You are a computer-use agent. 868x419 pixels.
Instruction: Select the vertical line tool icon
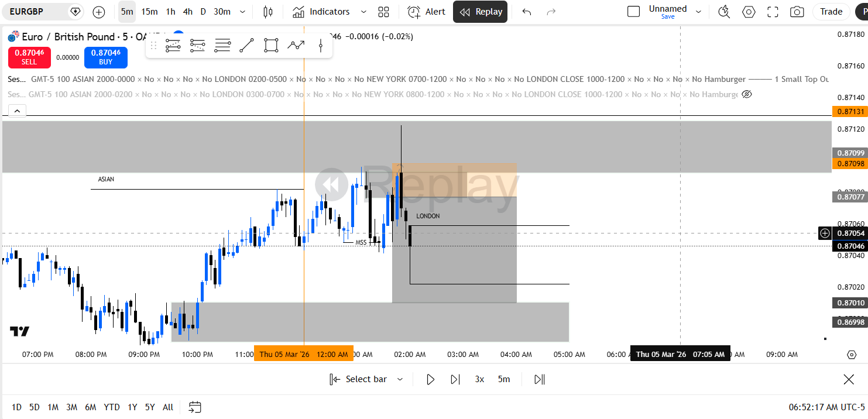[x=321, y=46]
